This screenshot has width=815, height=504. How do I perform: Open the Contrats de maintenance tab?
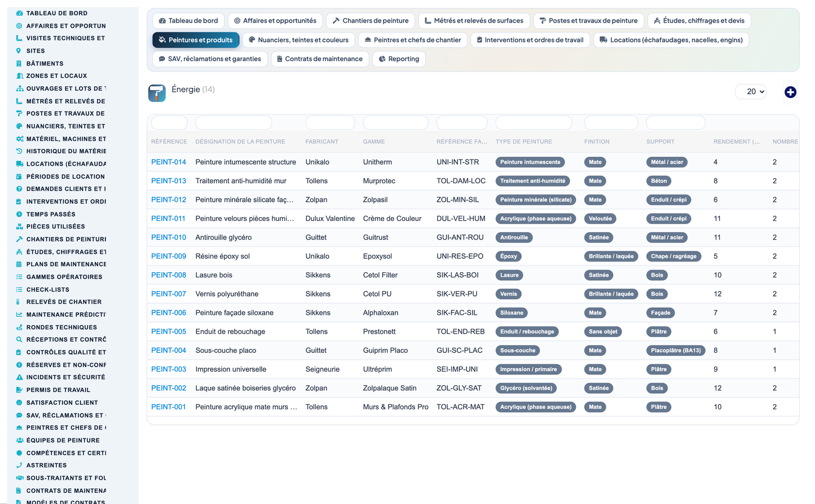click(320, 59)
